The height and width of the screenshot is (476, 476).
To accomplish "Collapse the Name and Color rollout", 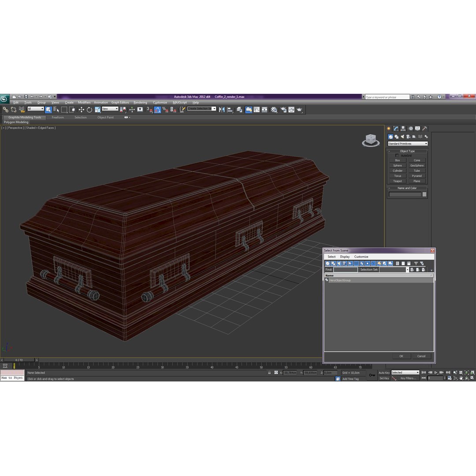I will [x=407, y=188].
